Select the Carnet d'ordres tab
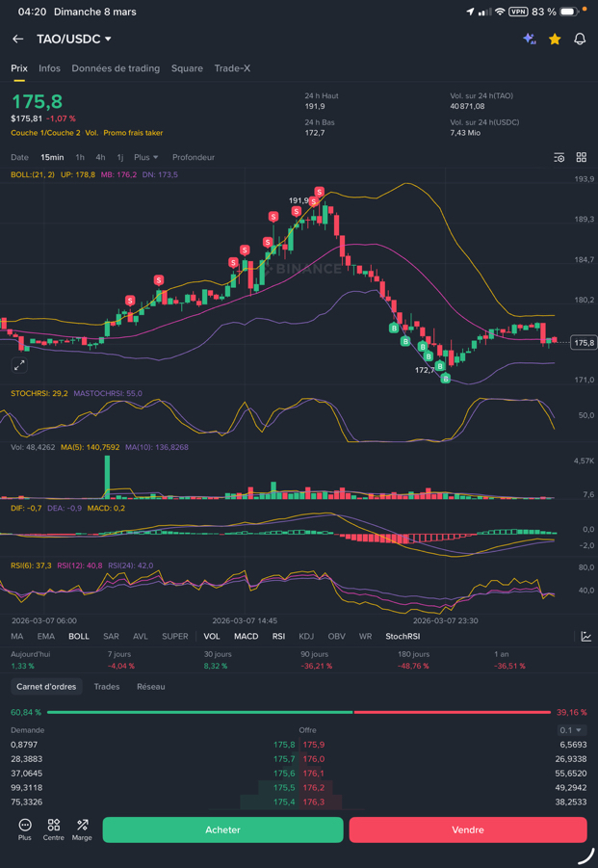Image resolution: width=598 pixels, height=868 pixels. 46,687
